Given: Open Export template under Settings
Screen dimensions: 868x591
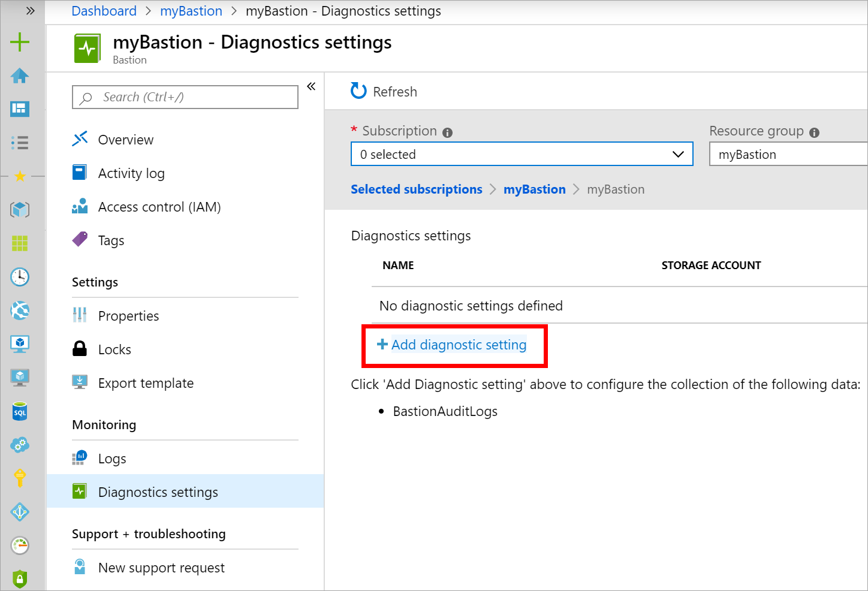Looking at the screenshot, I should pyautogui.click(x=185, y=383).
